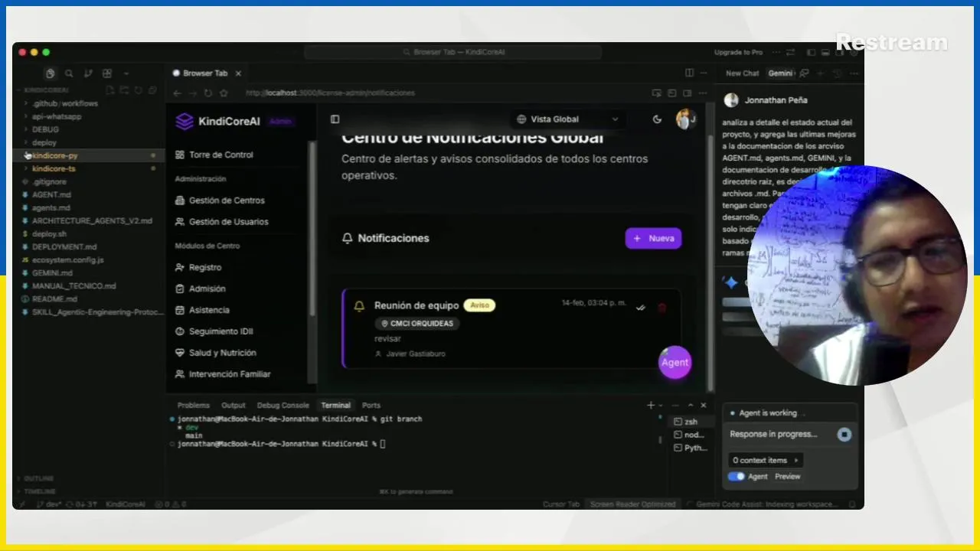Open the Gemini chat history icon
980x551 pixels.
837,73
